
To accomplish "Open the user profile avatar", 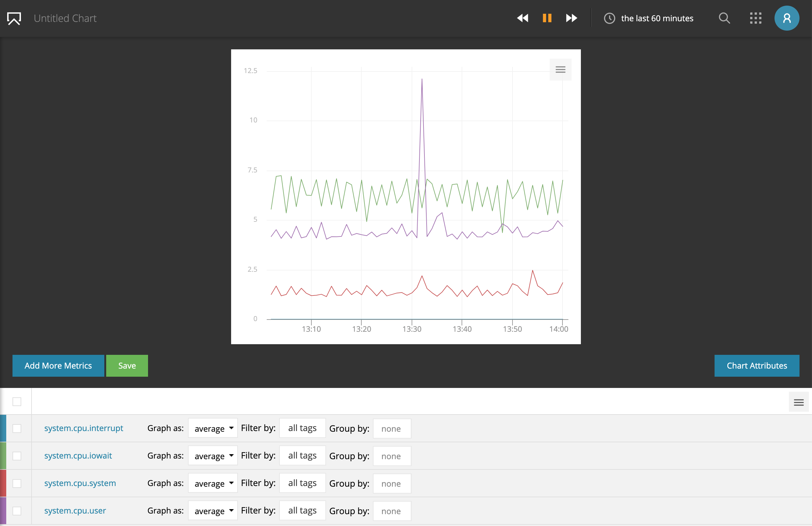I will [x=786, y=18].
